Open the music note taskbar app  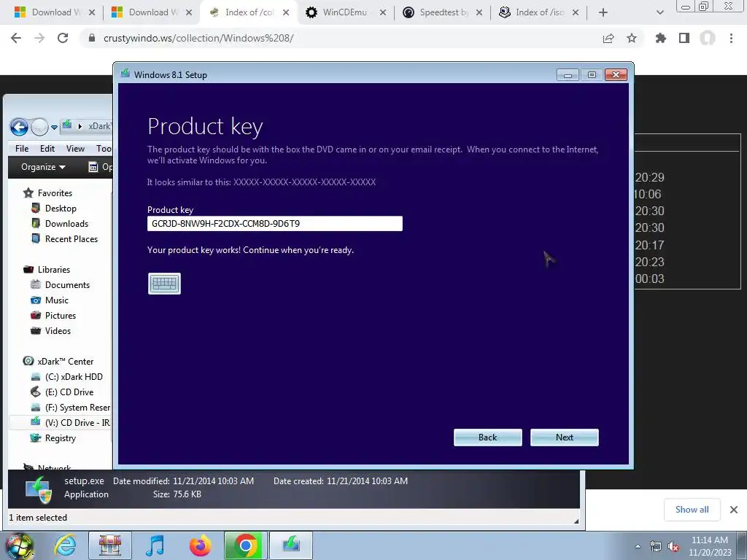155,545
